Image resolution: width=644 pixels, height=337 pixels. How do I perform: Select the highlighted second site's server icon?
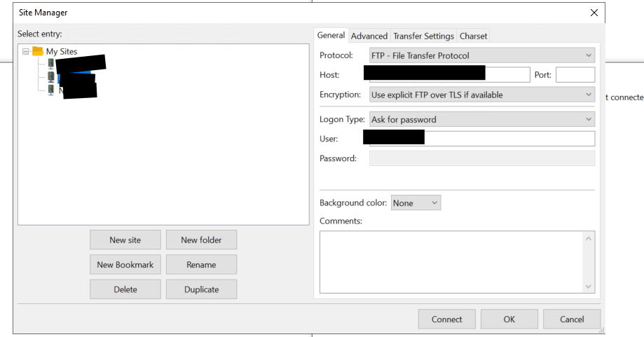coord(51,77)
